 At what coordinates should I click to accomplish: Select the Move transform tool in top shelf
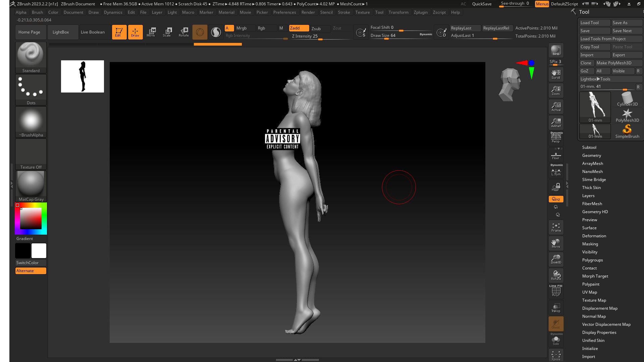click(x=151, y=32)
